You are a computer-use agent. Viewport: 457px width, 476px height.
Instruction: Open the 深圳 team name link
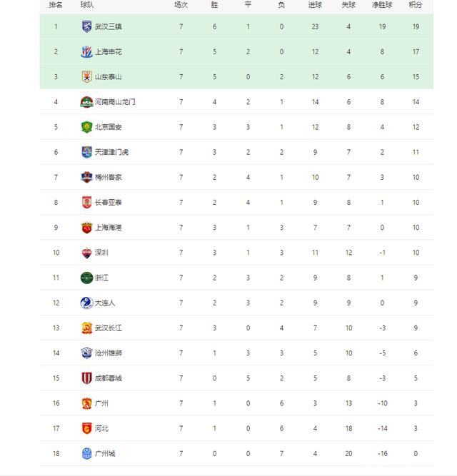(101, 253)
